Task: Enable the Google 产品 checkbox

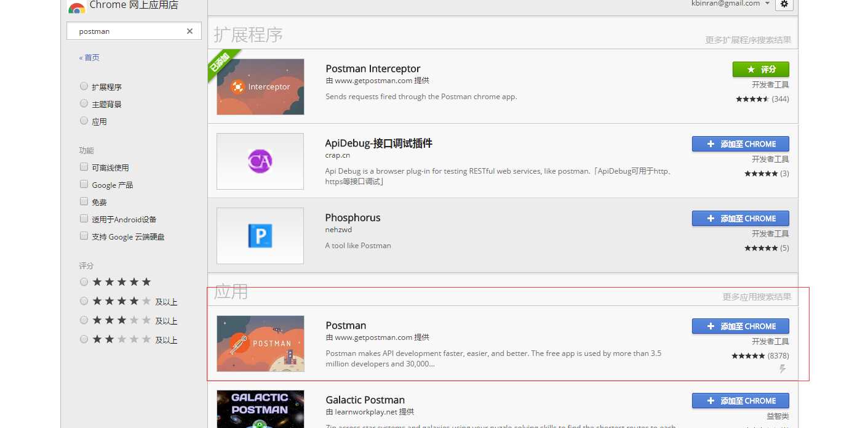Action: click(84, 185)
